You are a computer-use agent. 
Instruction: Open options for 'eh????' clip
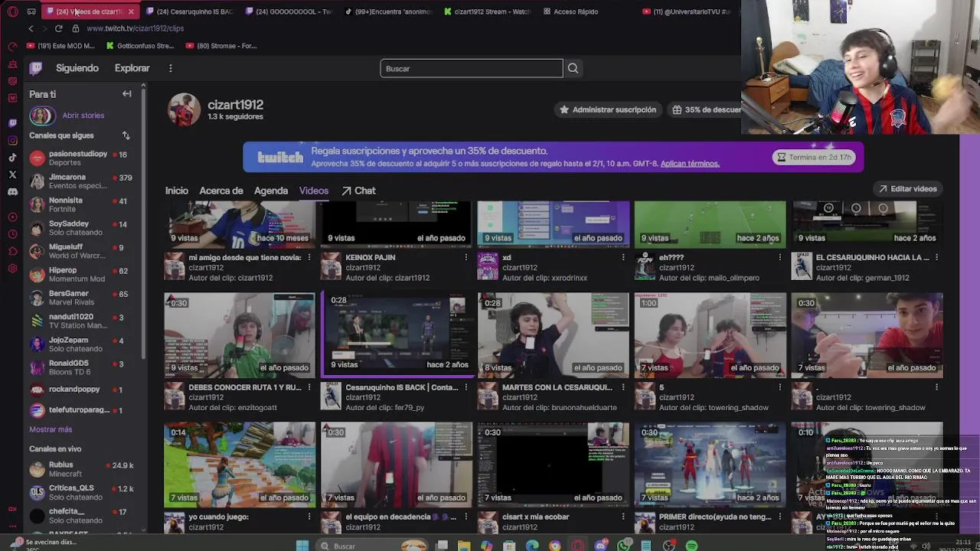779,258
